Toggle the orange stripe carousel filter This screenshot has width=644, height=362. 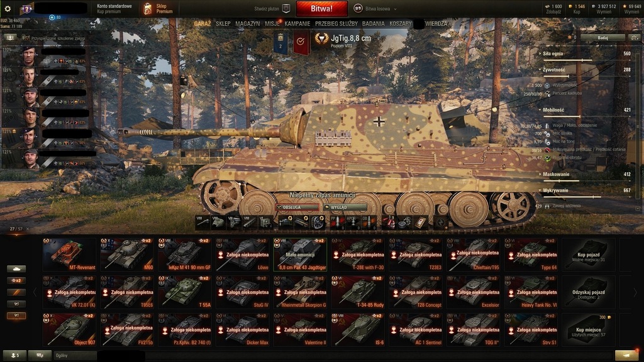pyautogui.click(x=16, y=292)
